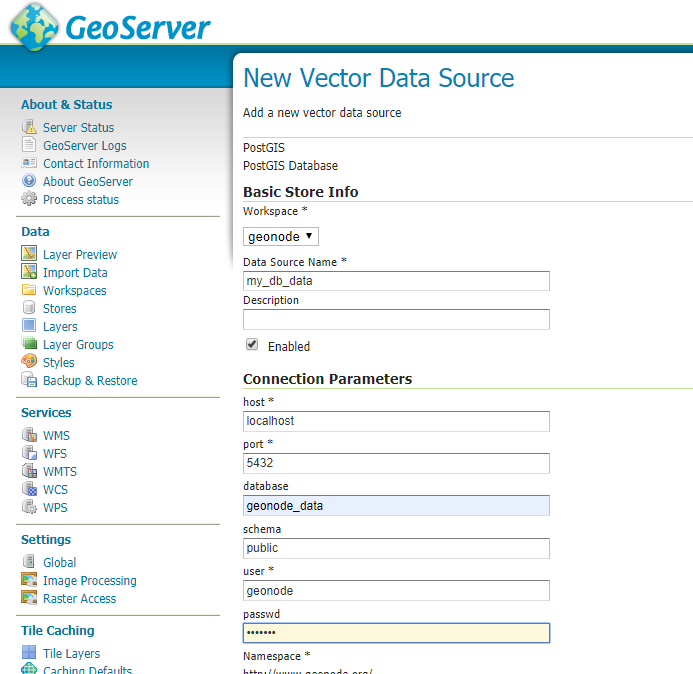
Task: Click the WMTS service icon
Action: (x=29, y=471)
